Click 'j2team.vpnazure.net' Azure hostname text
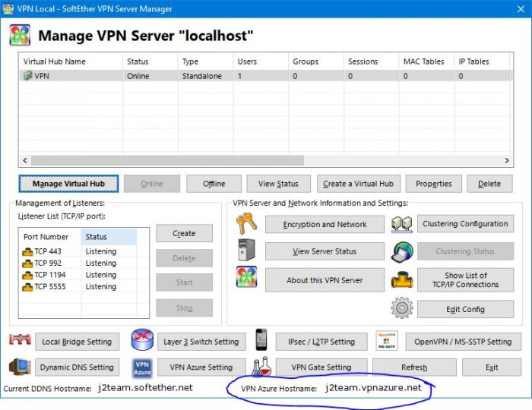 373,388
